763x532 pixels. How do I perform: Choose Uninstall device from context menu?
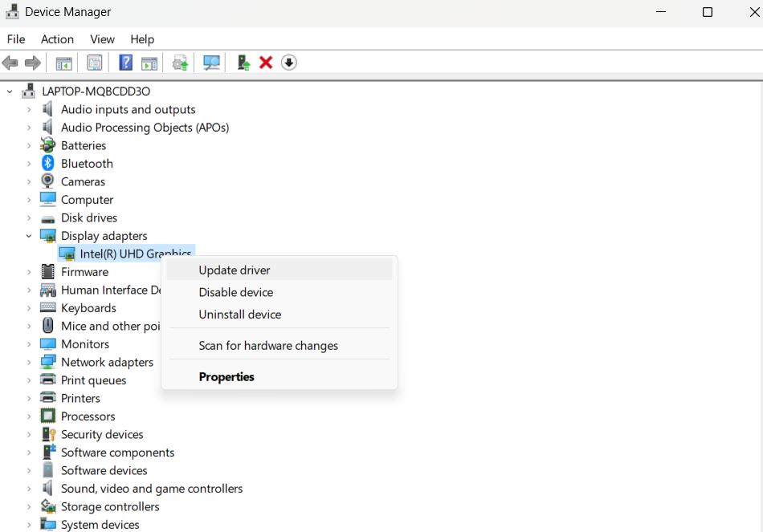tap(240, 315)
